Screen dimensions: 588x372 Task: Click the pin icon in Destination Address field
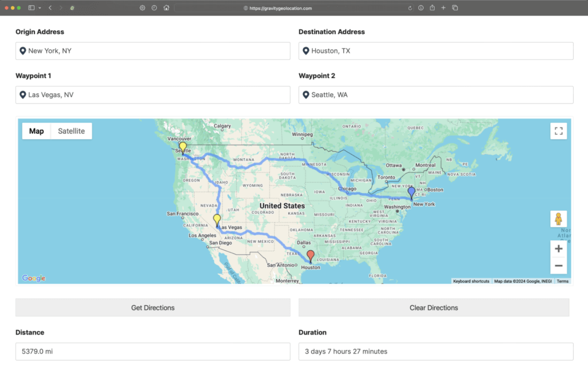point(305,51)
